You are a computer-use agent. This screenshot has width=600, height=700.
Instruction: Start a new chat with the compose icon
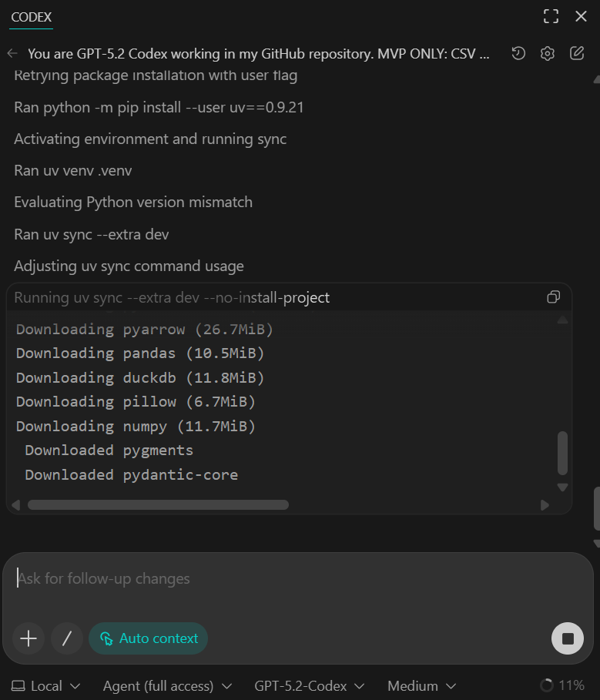[576, 53]
